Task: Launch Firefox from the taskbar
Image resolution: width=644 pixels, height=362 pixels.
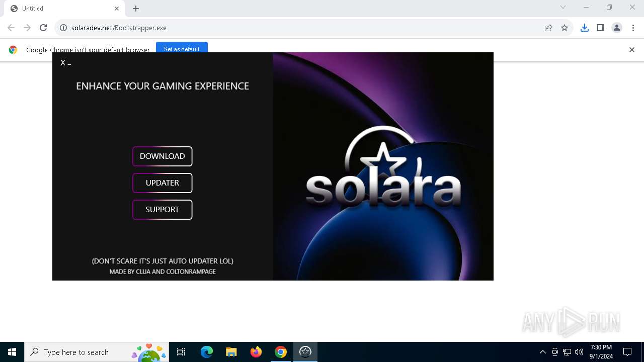Action: pos(256,352)
